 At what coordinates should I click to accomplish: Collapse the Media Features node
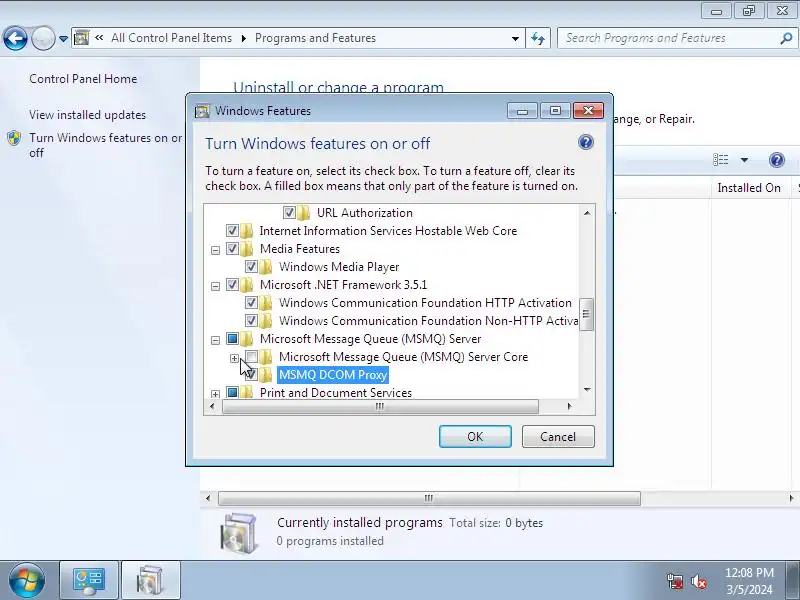215,251
